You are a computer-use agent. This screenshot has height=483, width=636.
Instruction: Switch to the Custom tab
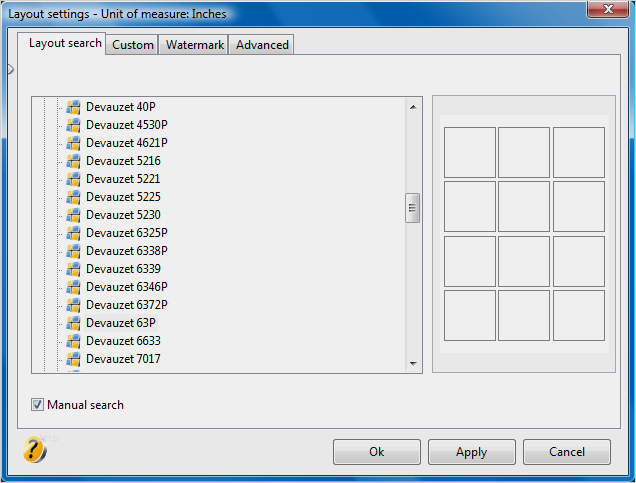tap(132, 45)
